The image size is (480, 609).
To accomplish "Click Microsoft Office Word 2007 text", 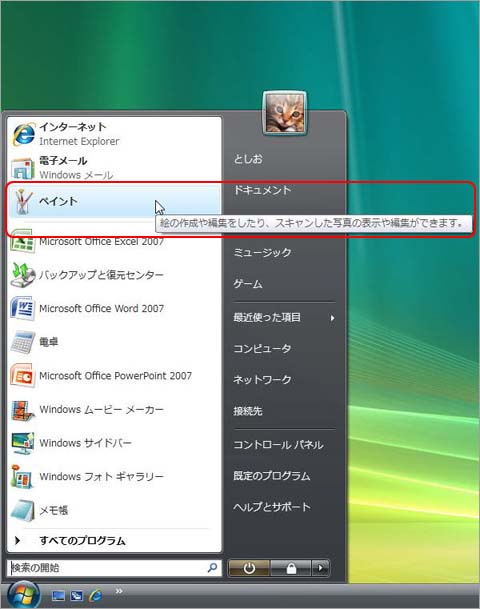I will coord(101,309).
